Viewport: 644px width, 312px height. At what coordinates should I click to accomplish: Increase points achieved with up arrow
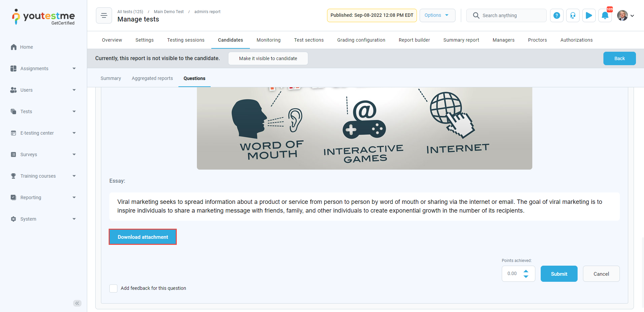(526, 271)
